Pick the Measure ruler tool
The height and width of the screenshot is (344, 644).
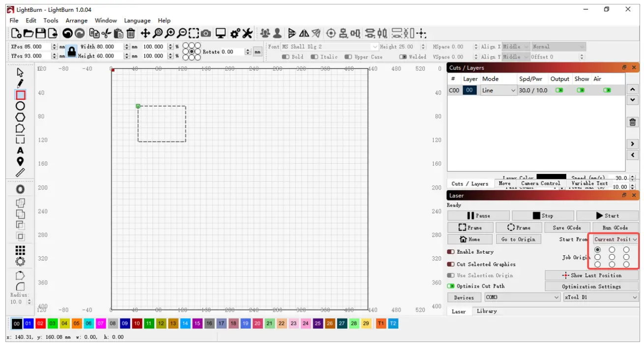20,172
